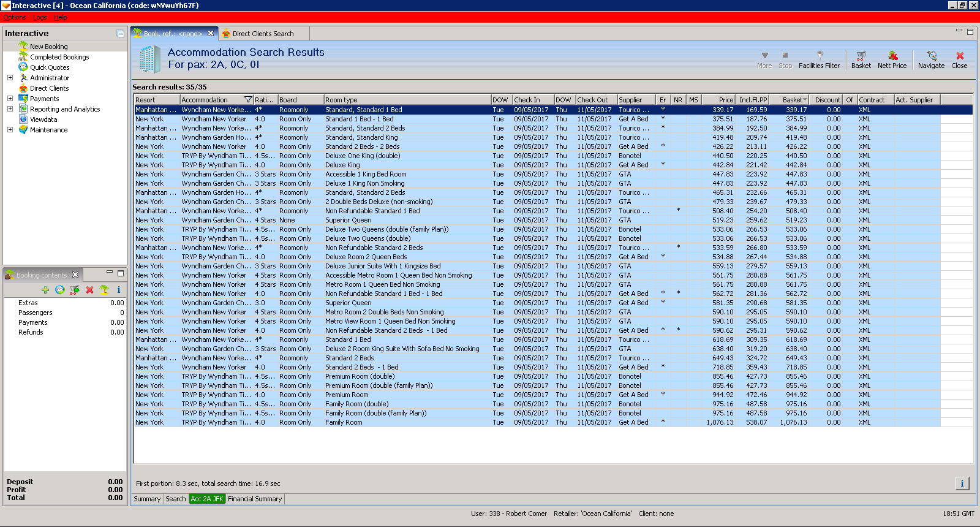Screen dimensions: 980x527
Task: Open the Logs menu
Action: coord(40,17)
